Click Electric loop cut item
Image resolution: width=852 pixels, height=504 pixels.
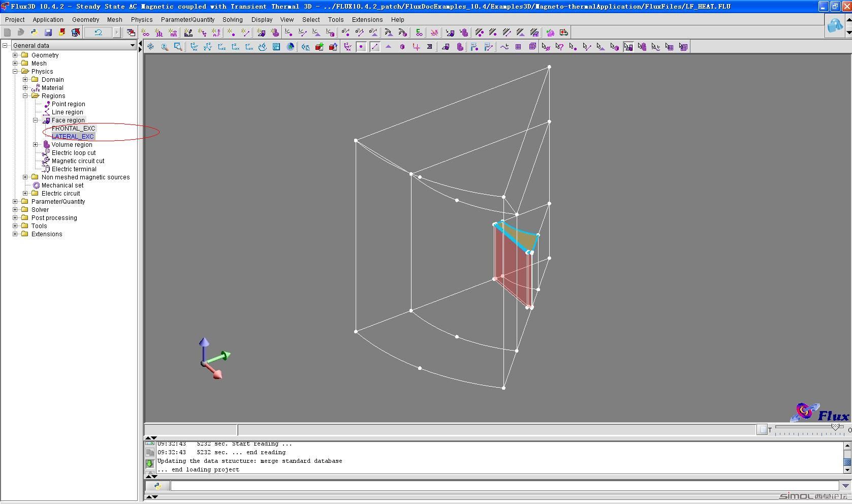(x=74, y=153)
